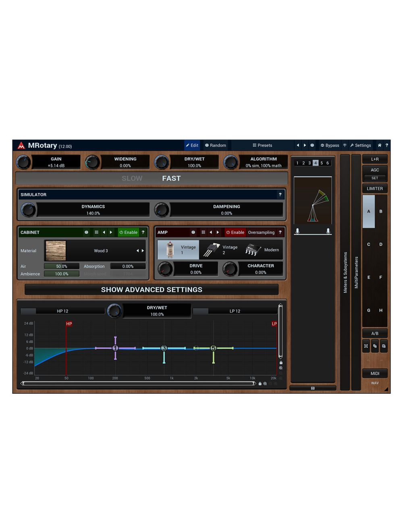Click the home icon near the top right
The image size is (403, 532).
point(379,145)
